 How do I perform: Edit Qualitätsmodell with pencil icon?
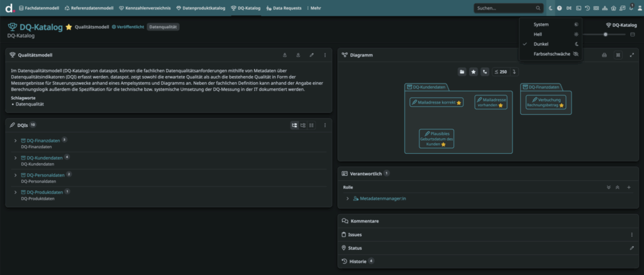(312, 55)
